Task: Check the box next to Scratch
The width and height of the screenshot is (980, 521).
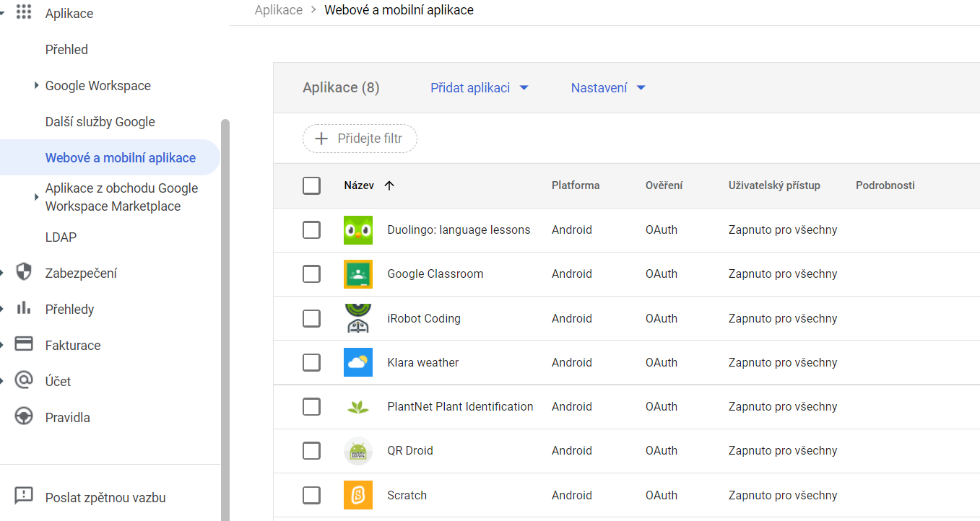Action: pyautogui.click(x=311, y=495)
